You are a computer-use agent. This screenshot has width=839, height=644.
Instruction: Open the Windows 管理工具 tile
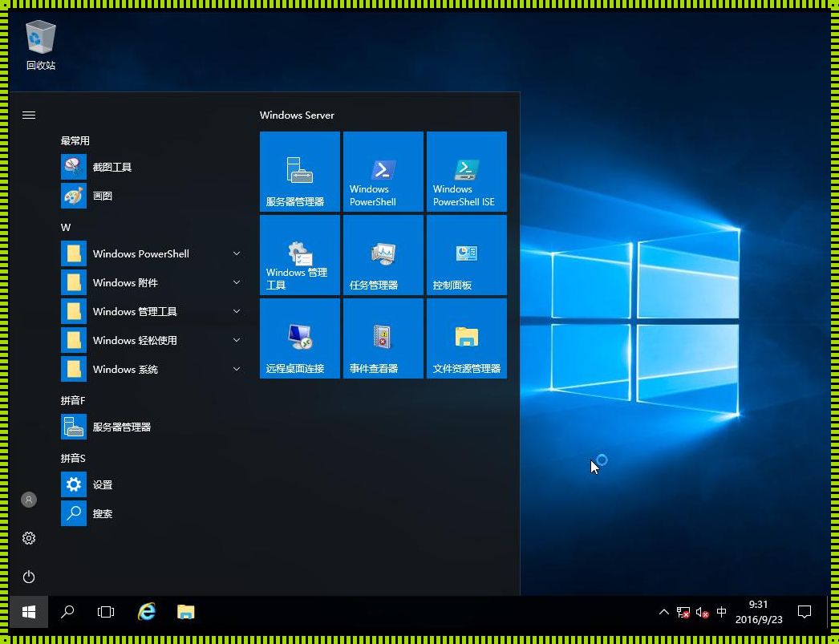coord(300,255)
